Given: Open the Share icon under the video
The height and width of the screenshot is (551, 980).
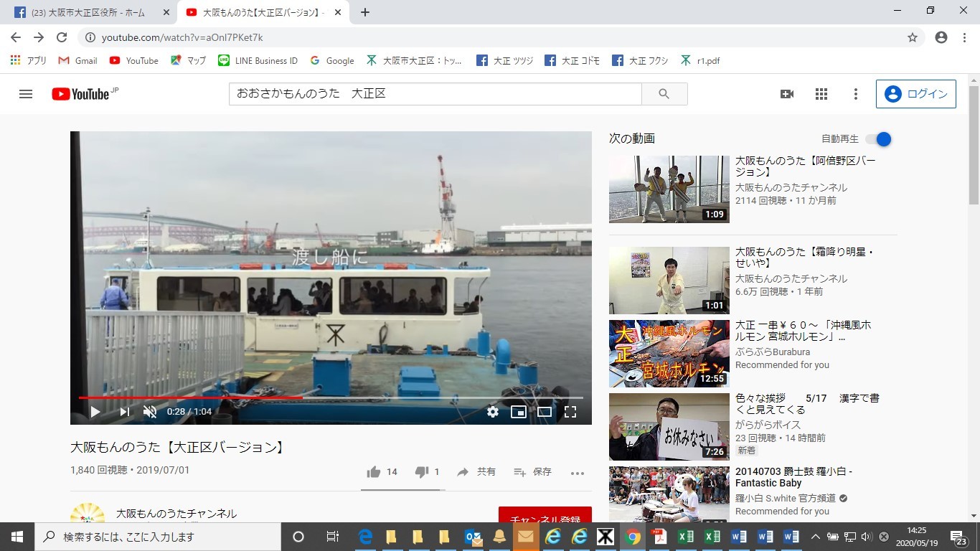Looking at the screenshot, I should coord(475,471).
